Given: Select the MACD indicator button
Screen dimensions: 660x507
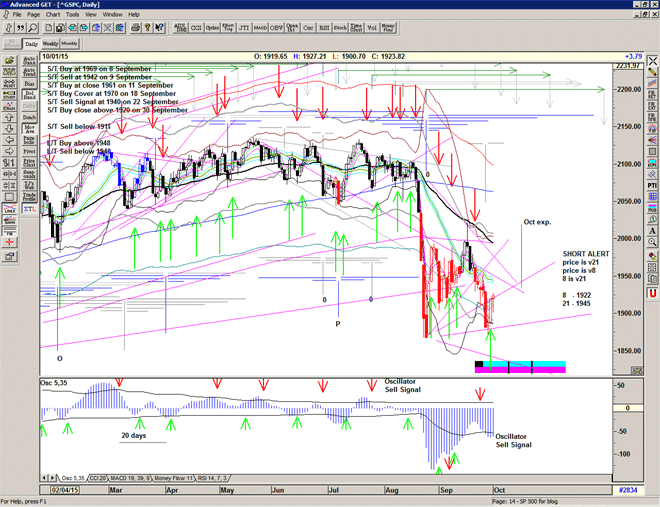Looking at the screenshot, I should click(262, 29).
